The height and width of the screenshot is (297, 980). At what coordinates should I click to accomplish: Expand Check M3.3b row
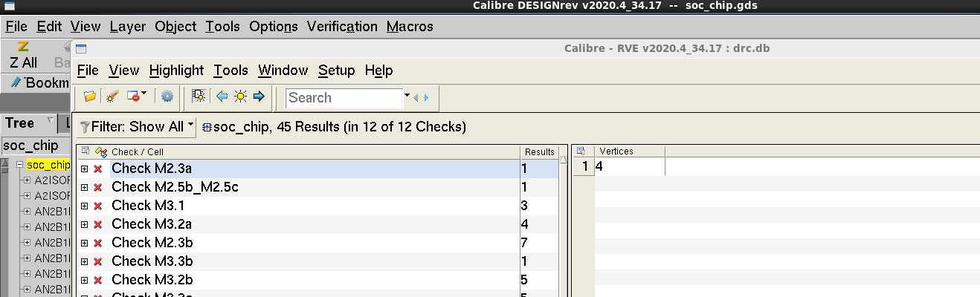coord(85,261)
